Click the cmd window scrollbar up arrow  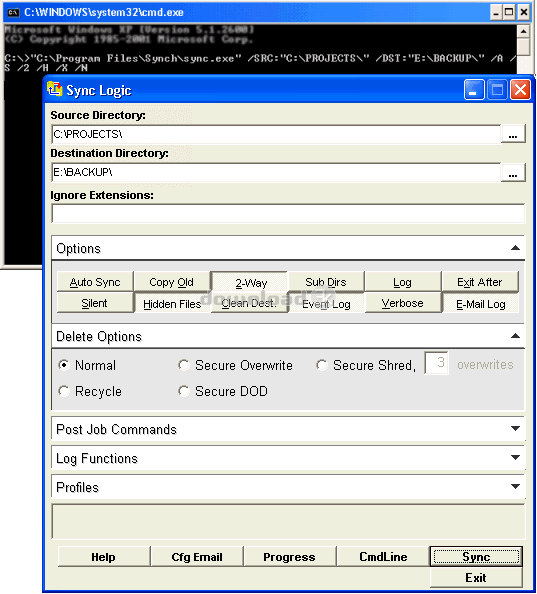click(523, 31)
